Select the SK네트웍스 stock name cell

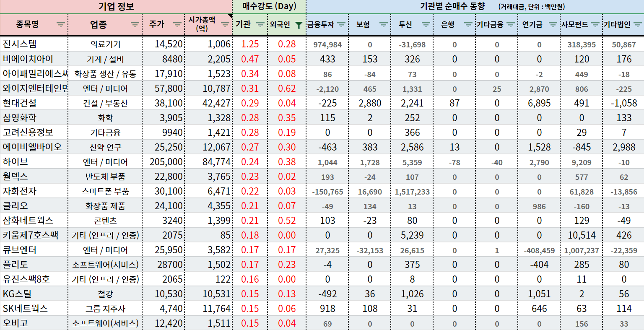point(34,308)
